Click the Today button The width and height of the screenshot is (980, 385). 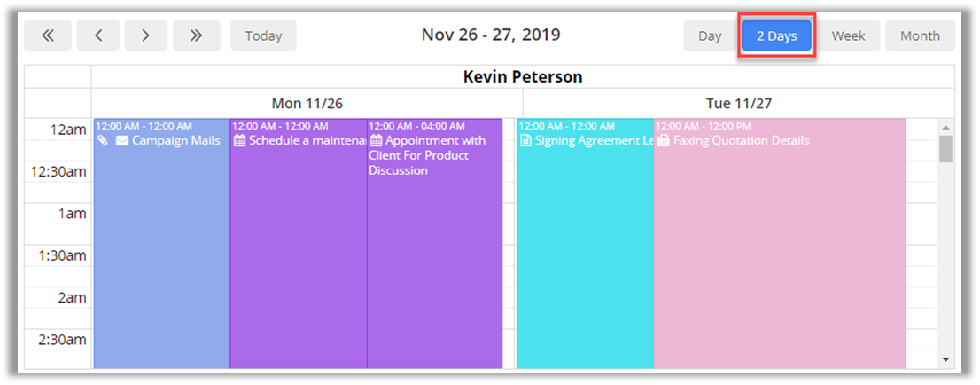coord(263,35)
